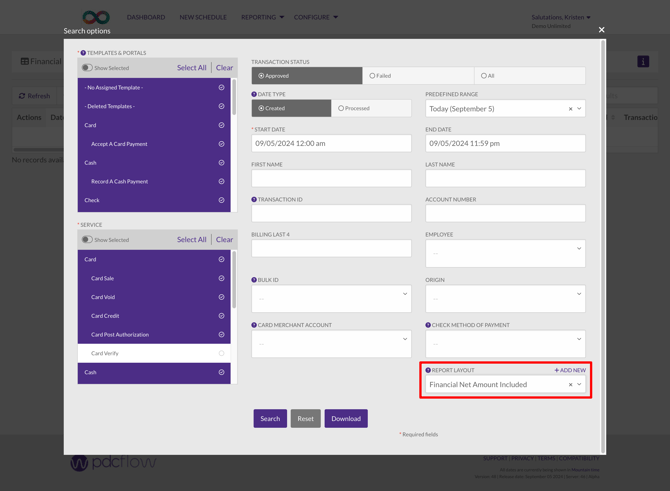This screenshot has height=491, width=670.
Task: Deselect Card Void check icon
Action: pyautogui.click(x=221, y=297)
